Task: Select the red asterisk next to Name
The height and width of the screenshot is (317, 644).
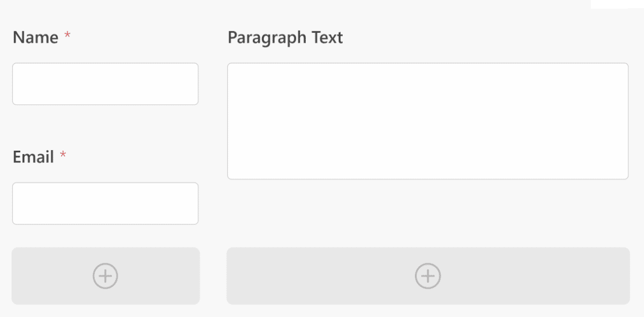Action: (x=68, y=36)
